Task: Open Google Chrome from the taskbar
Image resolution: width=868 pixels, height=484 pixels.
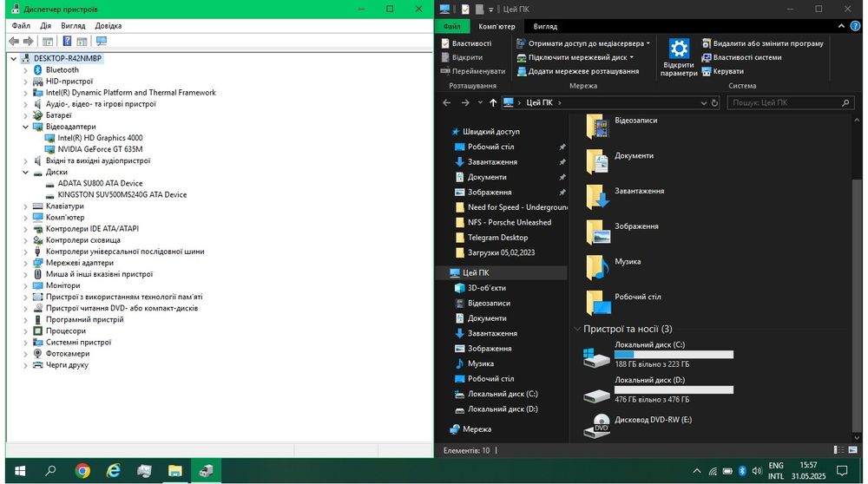Action: coord(82,471)
